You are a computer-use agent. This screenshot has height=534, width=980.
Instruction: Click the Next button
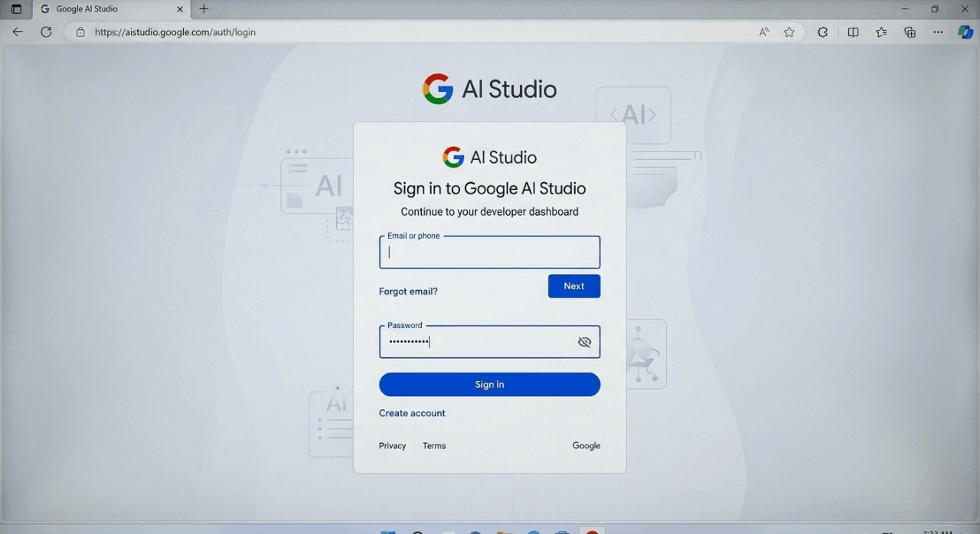tap(574, 285)
